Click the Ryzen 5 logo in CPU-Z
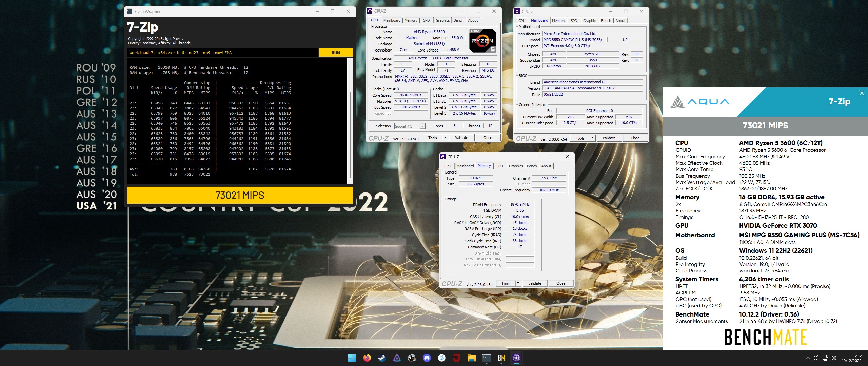The height and width of the screenshot is (366, 868). click(x=482, y=41)
